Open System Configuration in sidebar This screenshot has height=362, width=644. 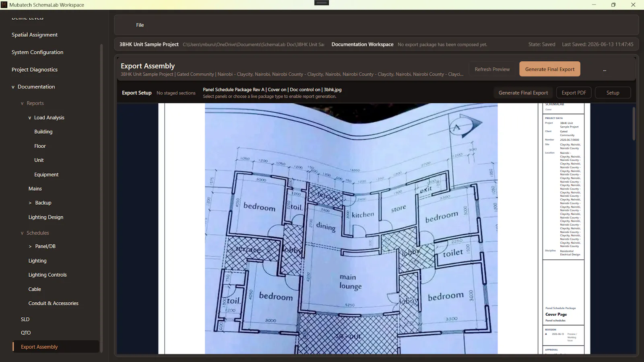click(x=37, y=52)
